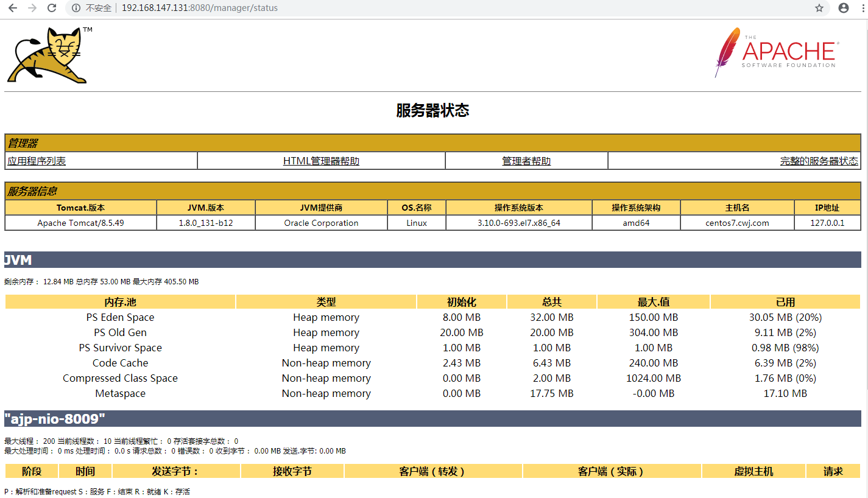Open the browser three-dot menu
Viewport: 868px width, 498px height.
click(x=863, y=8)
